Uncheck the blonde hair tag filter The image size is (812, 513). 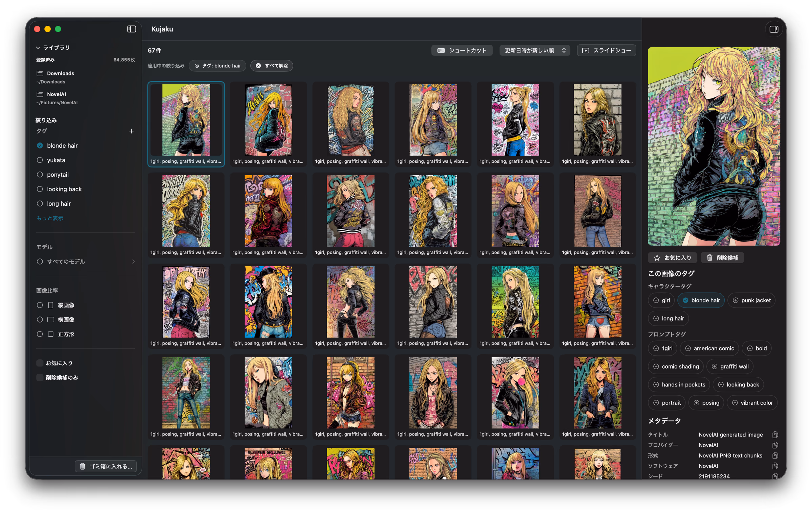click(40, 146)
